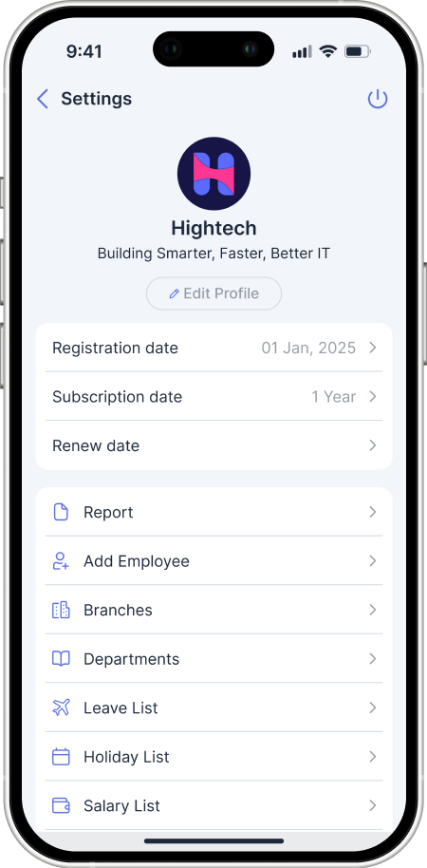427x868 pixels.
Task: Click the Salary List wallet icon
Action: click(61, 805)
